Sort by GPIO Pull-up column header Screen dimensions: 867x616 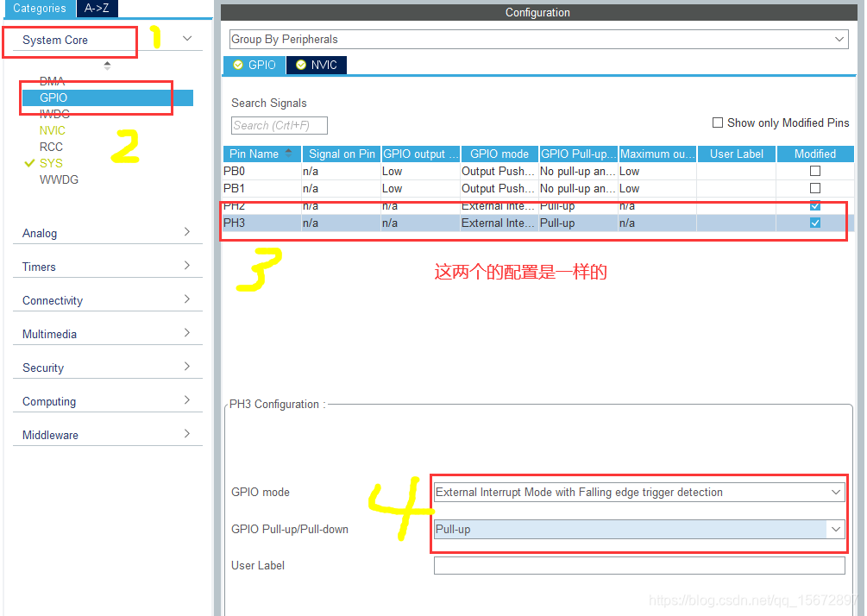(x=578, y=154)
